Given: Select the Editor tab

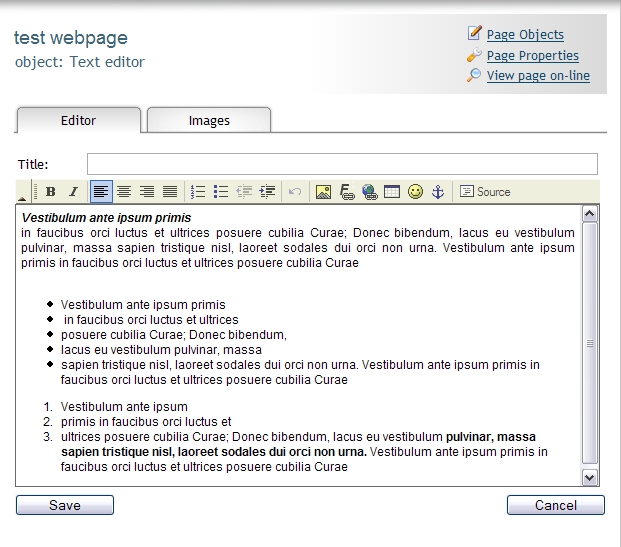Looking at the screenshot, I should [78, 120].
